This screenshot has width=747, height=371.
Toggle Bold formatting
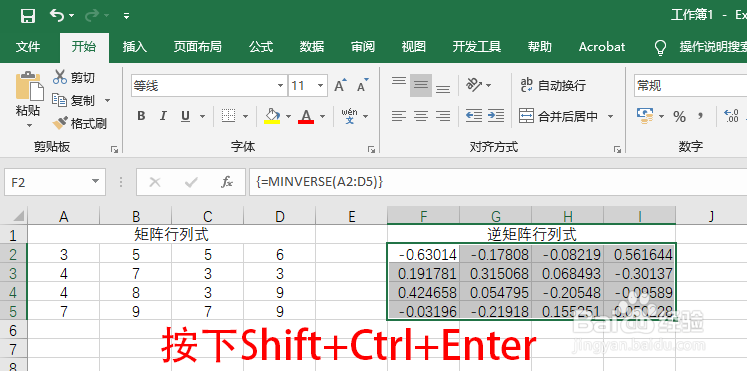click(x=141, y=116)
